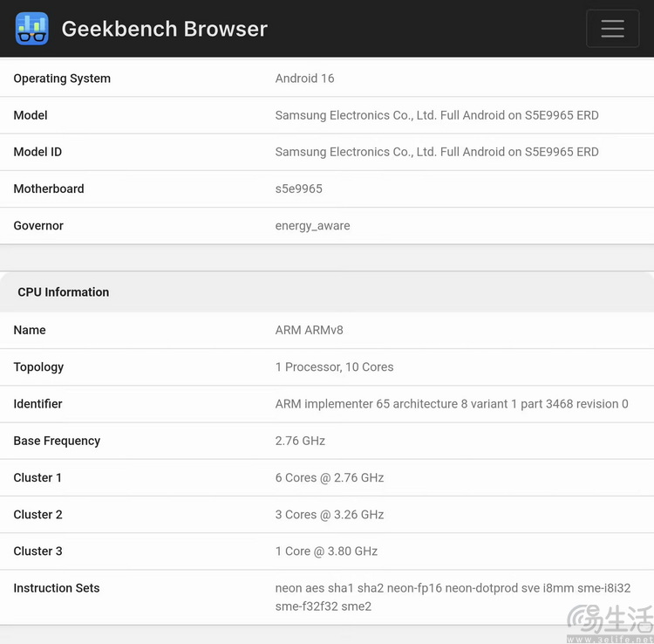Click the Geekbench logo icon
654x644 pixels.
[32, 29]
